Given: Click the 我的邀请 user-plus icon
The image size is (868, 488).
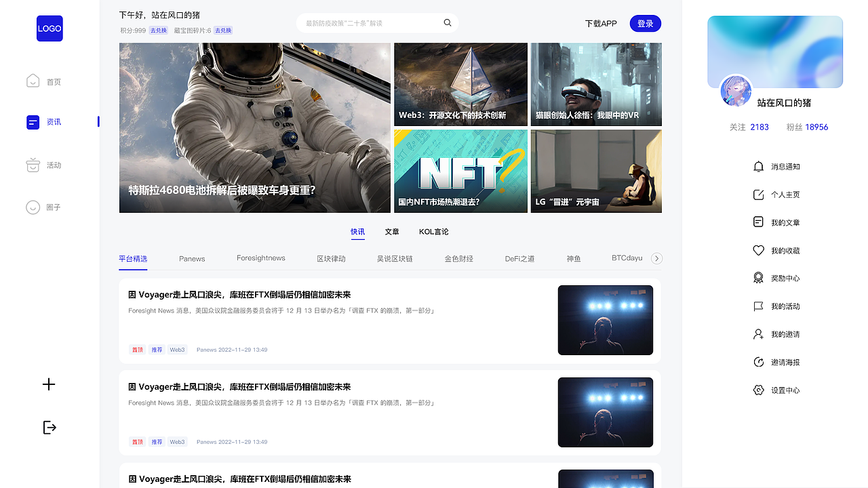Looking at the screenshot, I should [759, 334].
